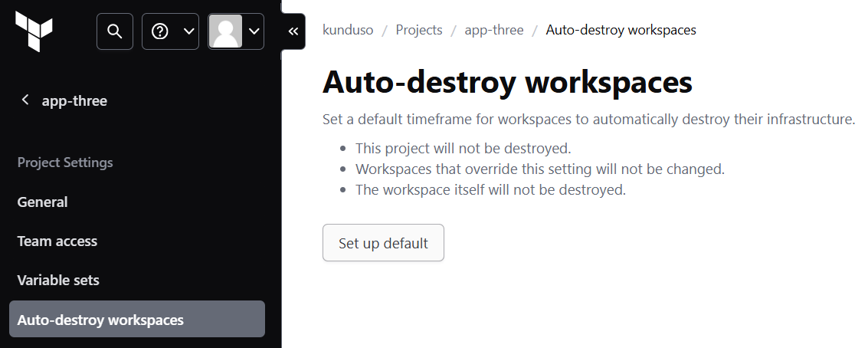The height and width of the screenshot is (348, 868).
Task: Open Projects from the breadcrumb
Action: (x=419, y=31)
